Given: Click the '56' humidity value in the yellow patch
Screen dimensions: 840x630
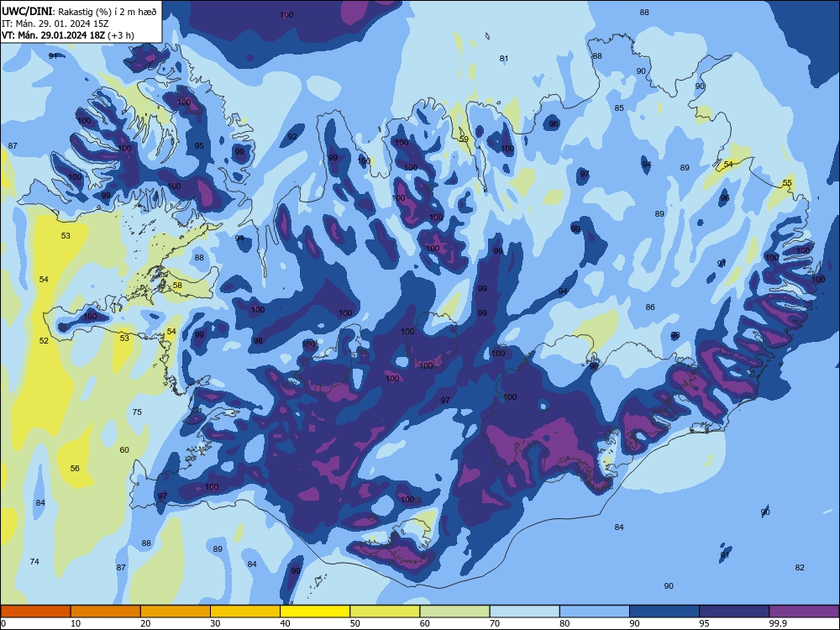Looking at the screenshot, I should (75, 468).
